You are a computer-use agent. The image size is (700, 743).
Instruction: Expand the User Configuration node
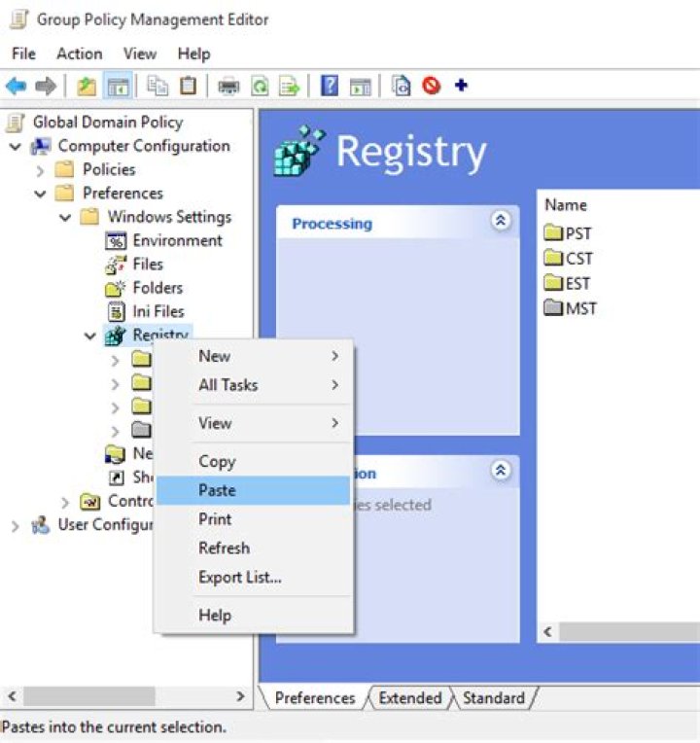click(x=16, y=526)
